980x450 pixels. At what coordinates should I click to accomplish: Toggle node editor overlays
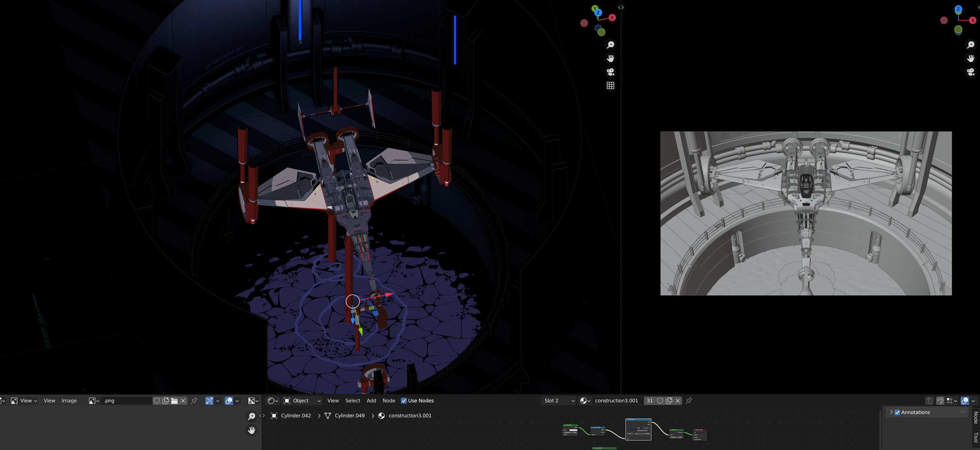(x=965, y=401)
